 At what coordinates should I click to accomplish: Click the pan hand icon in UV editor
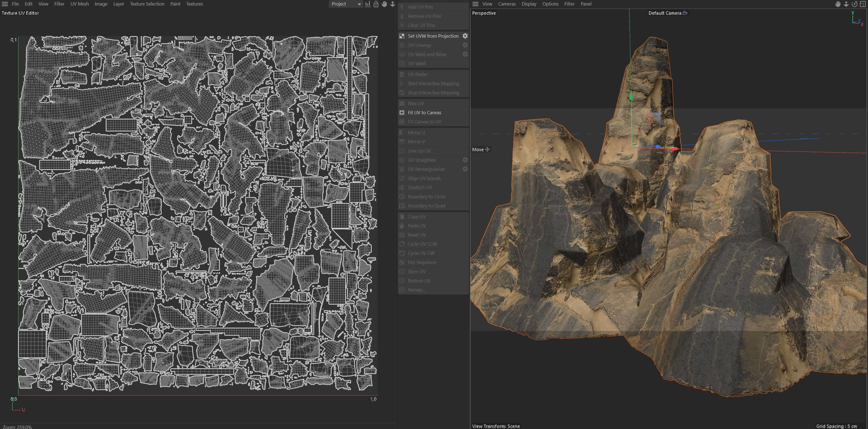click(384, 4)
